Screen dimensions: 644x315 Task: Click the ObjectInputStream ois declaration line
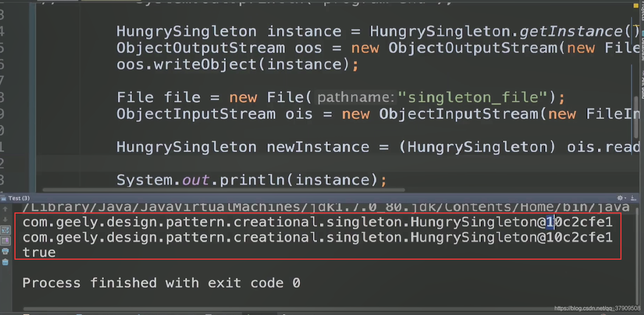[x=378, y=114]
